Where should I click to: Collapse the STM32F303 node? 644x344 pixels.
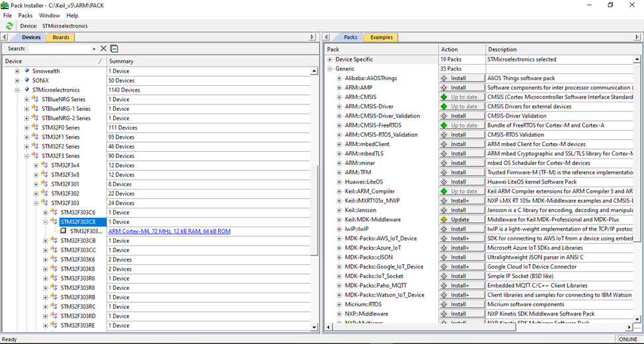[36, 203]
